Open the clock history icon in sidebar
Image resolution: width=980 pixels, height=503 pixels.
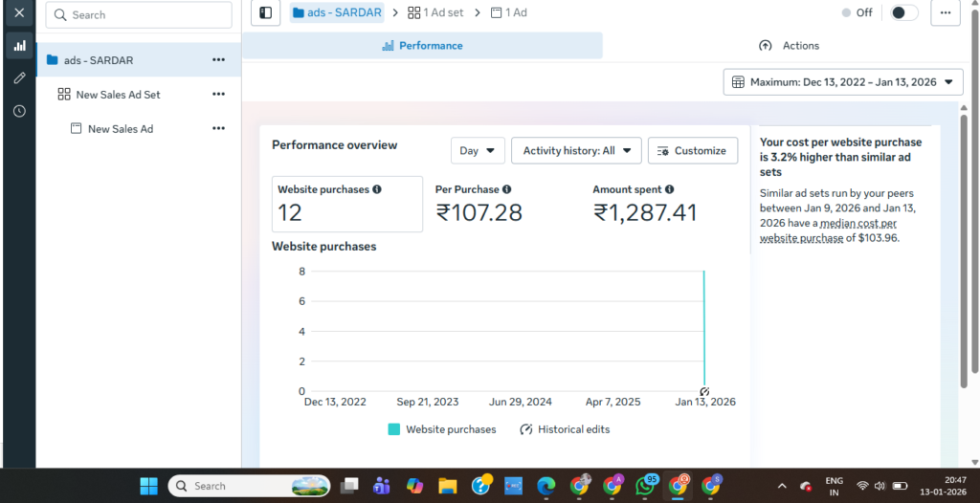19,111
